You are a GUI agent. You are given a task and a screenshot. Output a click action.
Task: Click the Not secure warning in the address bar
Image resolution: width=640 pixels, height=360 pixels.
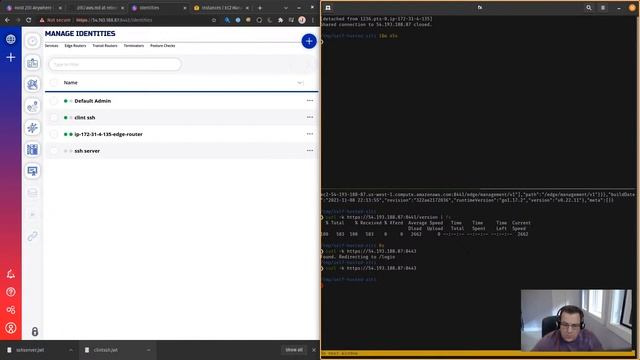[55, 20]
